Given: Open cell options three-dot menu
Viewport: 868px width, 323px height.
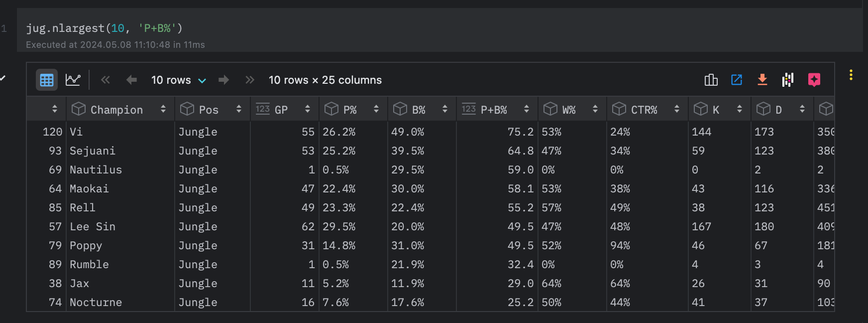Looking at the screenshot, I should (851, 75).
